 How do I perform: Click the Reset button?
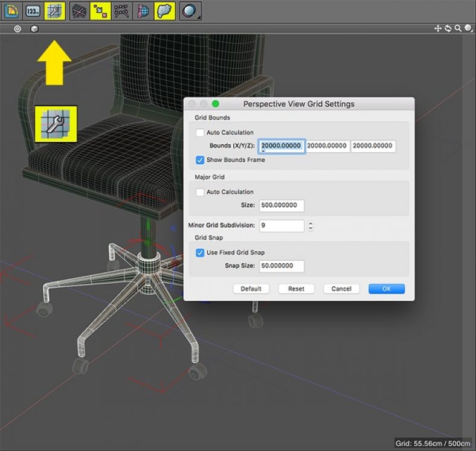click(x=296, y=289)
